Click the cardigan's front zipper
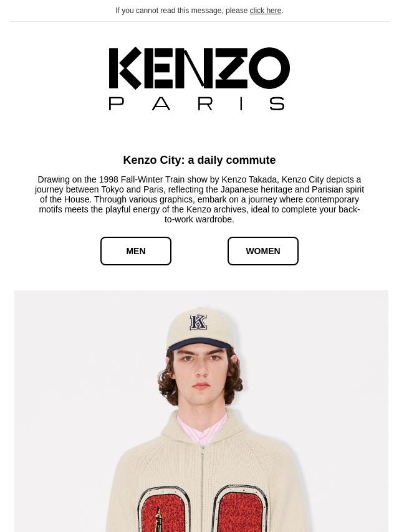399x532 pixels. point(203,488)
